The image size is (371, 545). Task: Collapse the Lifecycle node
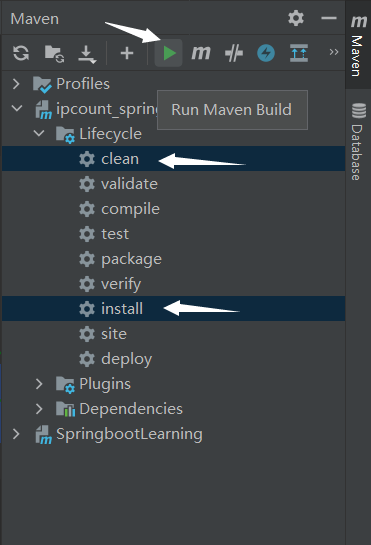[x=39, y=133]
